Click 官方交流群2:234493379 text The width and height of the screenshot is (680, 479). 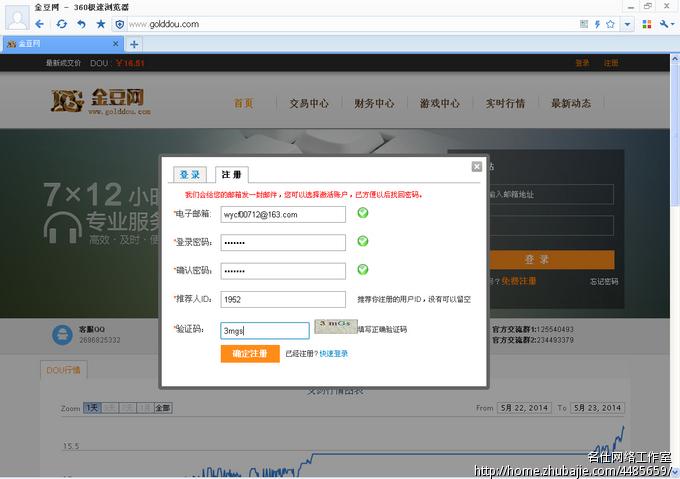point(533,340)
